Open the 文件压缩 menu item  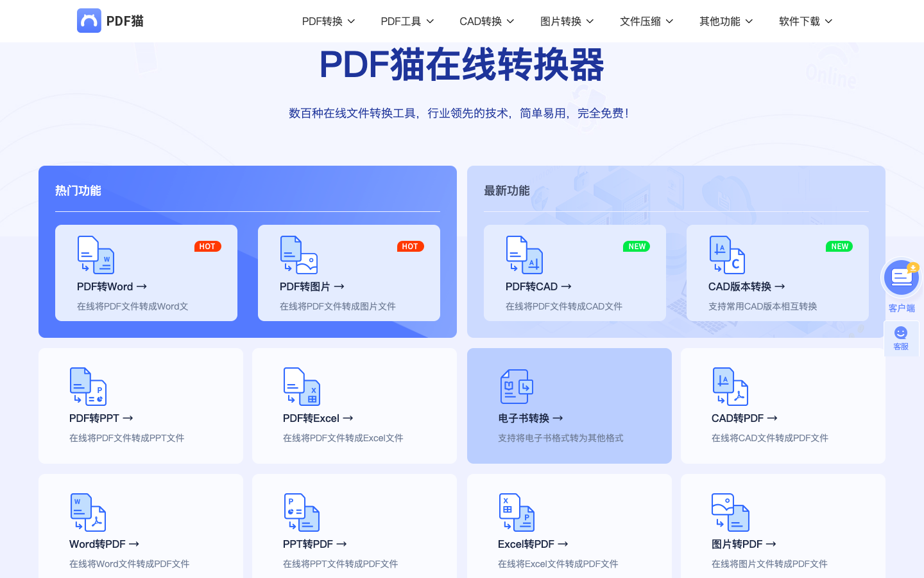[x=646, y=21]
